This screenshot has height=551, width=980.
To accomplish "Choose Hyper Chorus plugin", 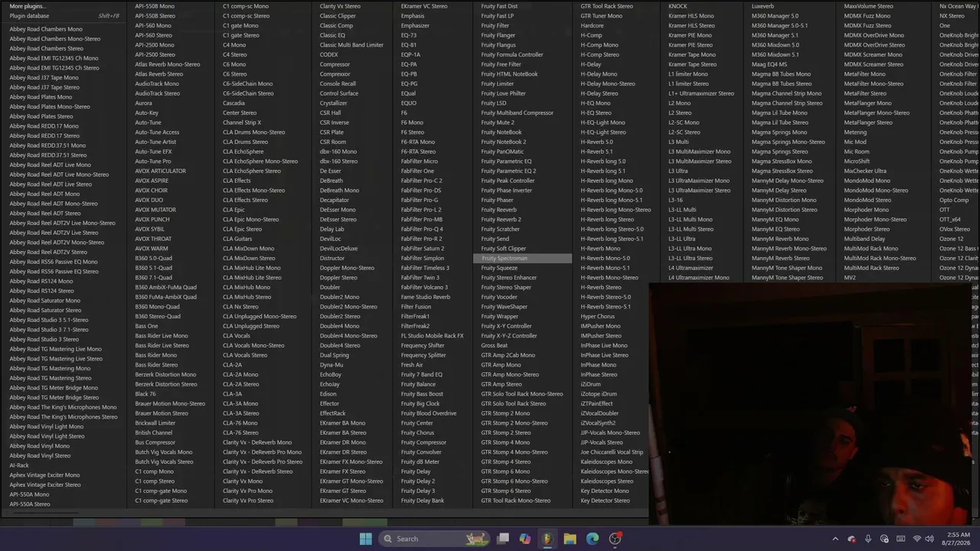I will pos(598,316).
